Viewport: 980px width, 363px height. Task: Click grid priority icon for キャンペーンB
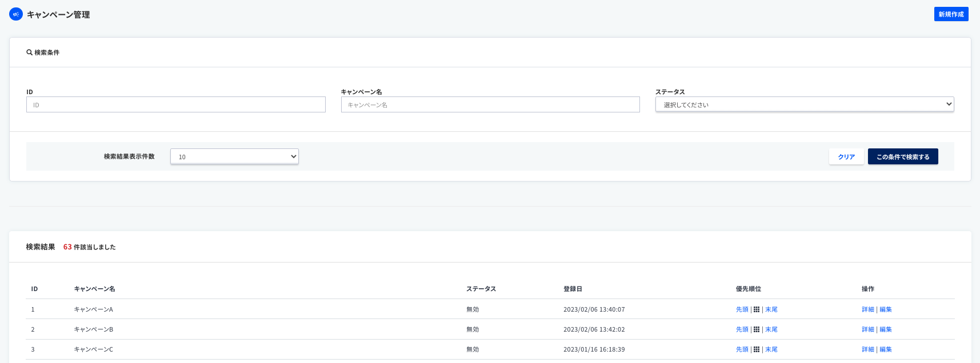tap(757, 329)
